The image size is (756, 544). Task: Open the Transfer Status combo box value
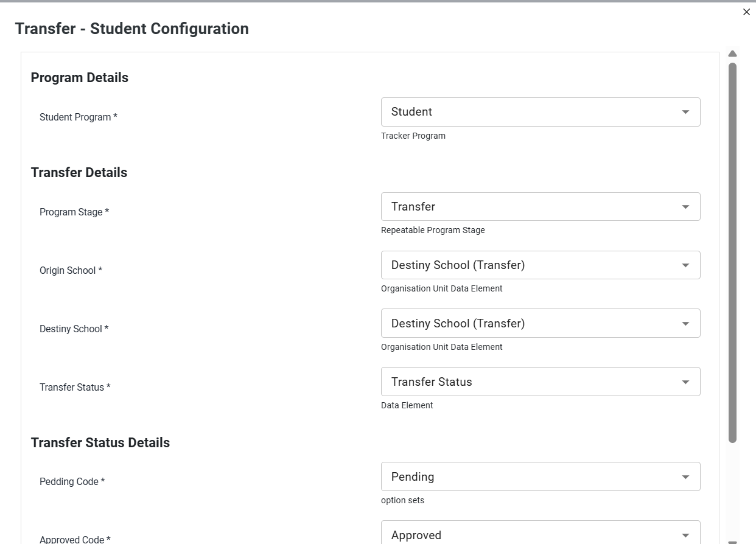point(541,382)
